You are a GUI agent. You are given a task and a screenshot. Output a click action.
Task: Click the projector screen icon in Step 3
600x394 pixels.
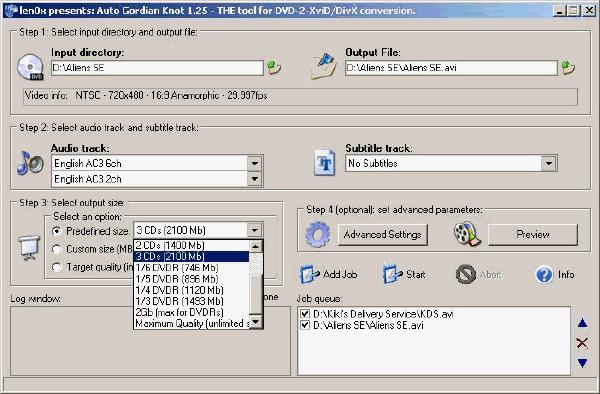[29, 247]
